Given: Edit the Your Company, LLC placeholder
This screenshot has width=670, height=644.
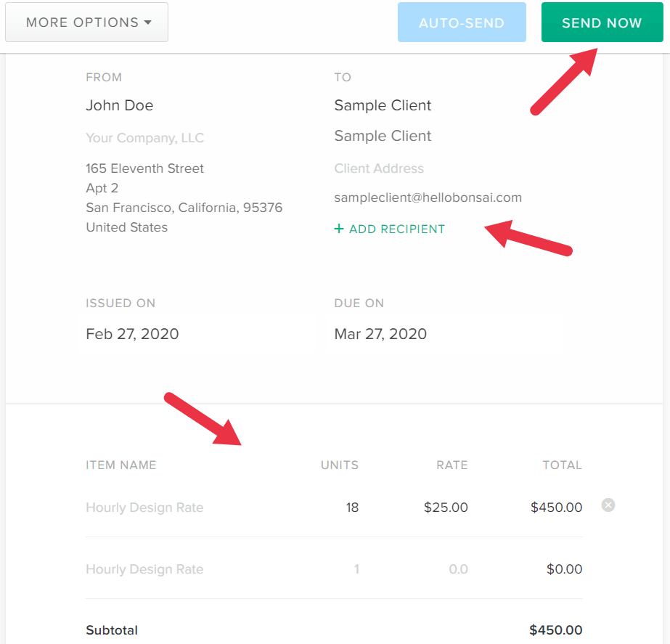Looking at the screenshot, I should coord(144,138).
